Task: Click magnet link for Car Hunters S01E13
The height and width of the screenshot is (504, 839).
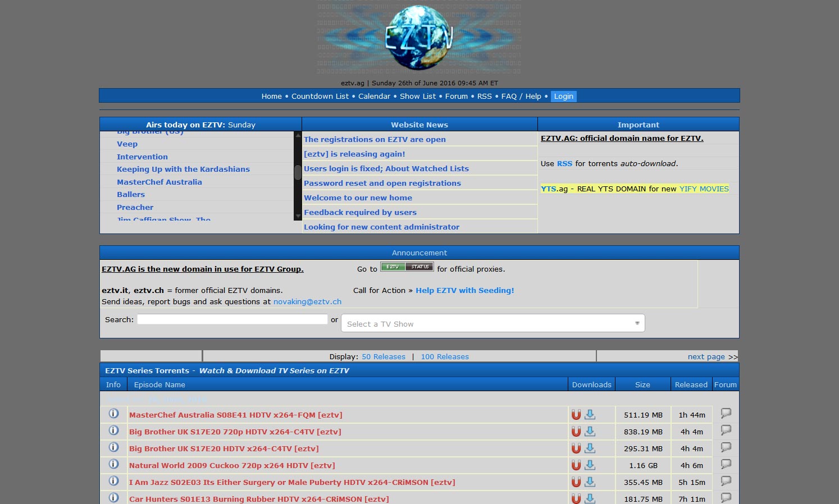Action: [x=576, y=499]
